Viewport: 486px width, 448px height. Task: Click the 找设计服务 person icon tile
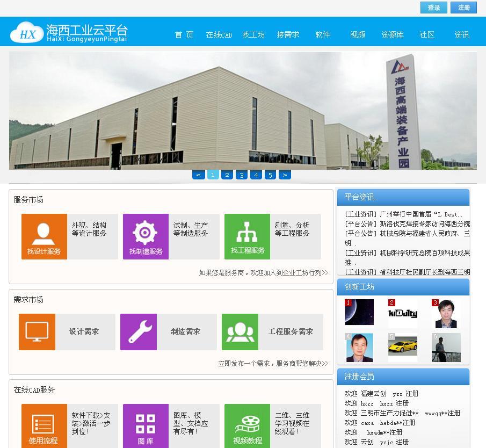(44, 236)
